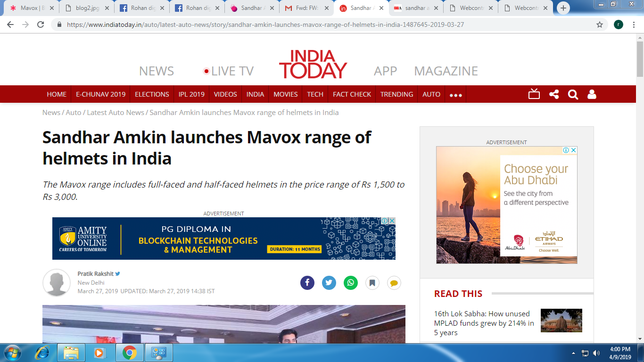Click India Today logo
Viewport: 644px width, 362px height.
(x=313, y=64)
